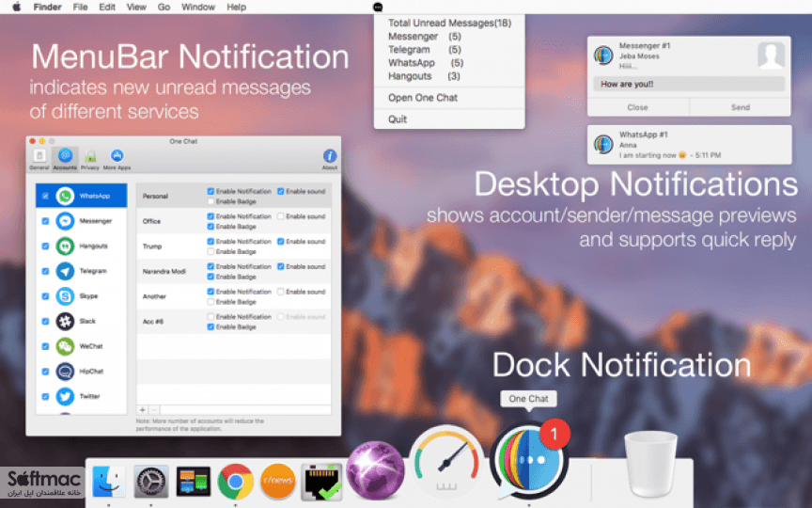Select the Narandra Modi account row
The width and height of the screenshot is (812, 508).
pyautogui.click(x=234, y=271)
